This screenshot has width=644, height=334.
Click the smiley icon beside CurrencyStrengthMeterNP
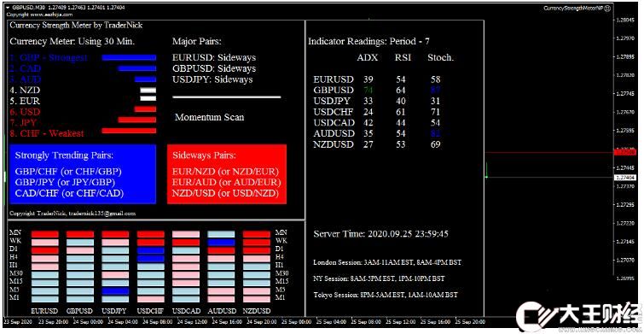608,8
